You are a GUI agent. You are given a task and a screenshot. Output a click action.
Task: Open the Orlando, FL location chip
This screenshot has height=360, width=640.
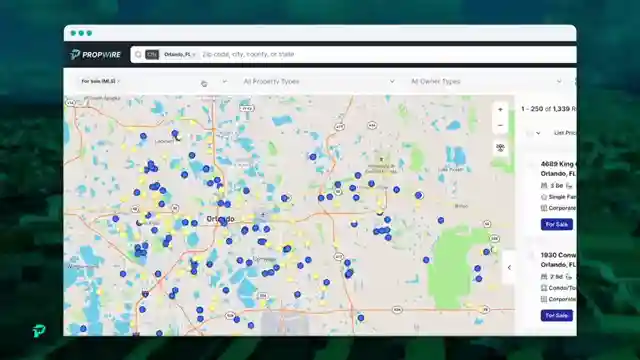[180, 54]
